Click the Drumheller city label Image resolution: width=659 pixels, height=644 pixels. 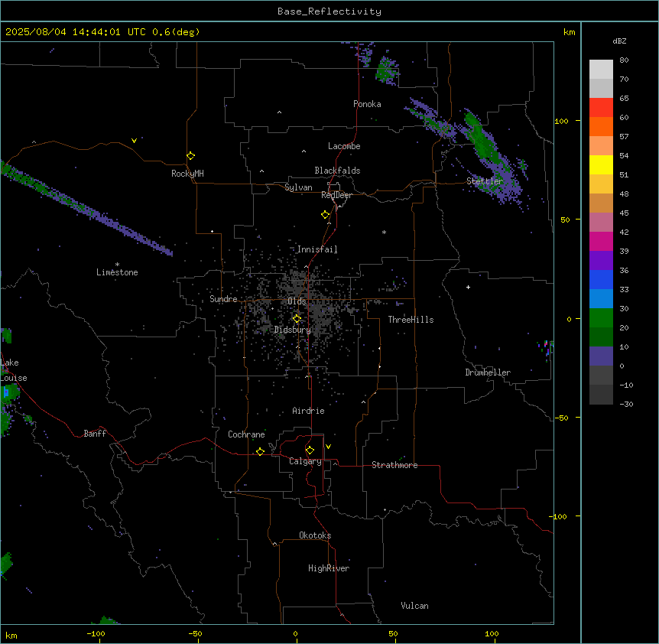[x=488, y=372]
